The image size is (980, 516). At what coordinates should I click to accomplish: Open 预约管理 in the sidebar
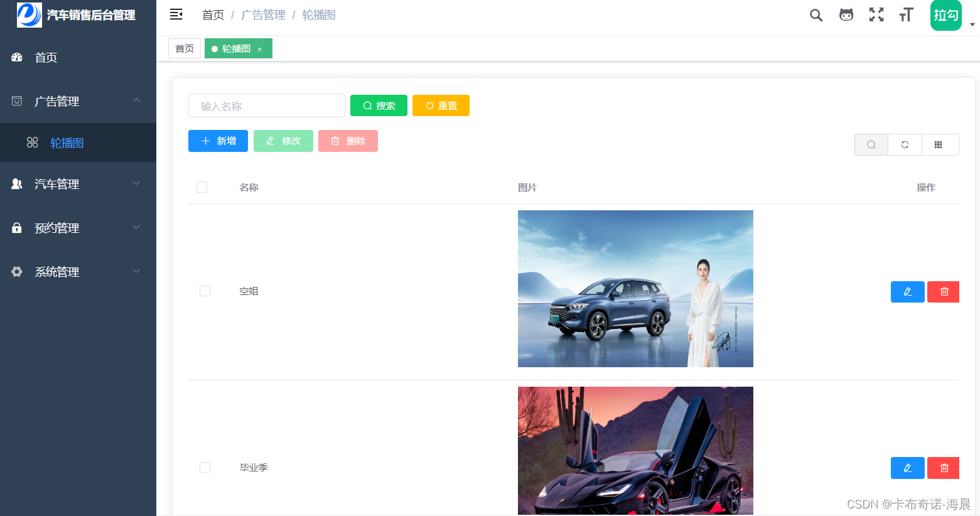pos(78,228)
